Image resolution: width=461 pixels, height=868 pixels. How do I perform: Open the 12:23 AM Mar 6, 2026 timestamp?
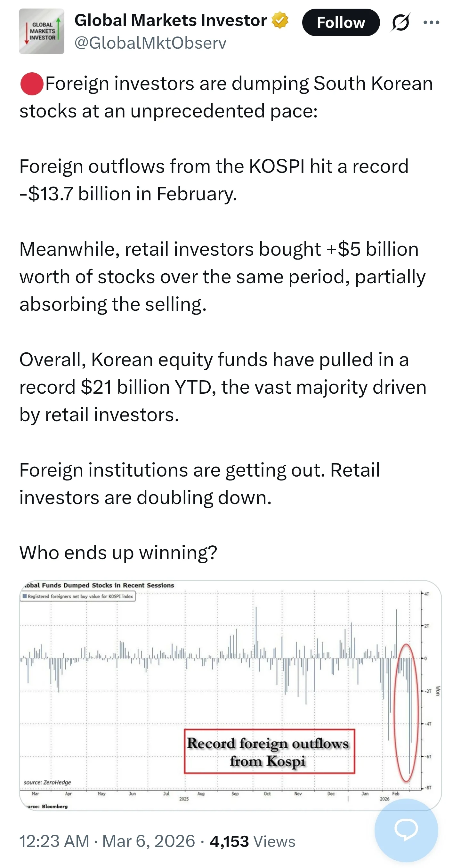pyautogui.click(x=107, y=841)
